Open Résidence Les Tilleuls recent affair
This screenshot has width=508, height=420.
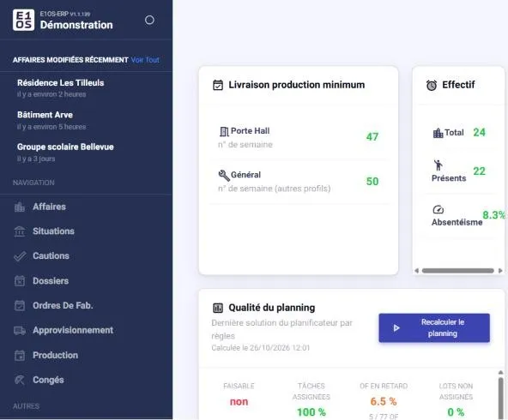coord(61,87)
